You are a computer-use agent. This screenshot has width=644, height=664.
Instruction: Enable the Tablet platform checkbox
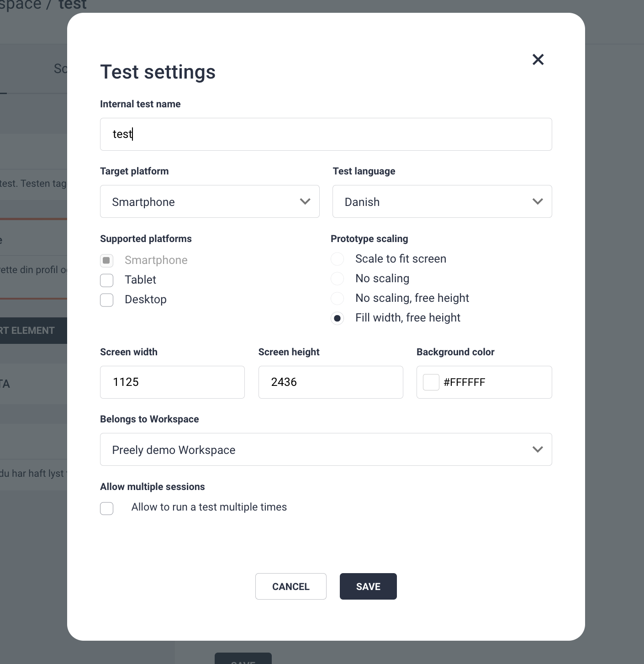coord(107,280)
